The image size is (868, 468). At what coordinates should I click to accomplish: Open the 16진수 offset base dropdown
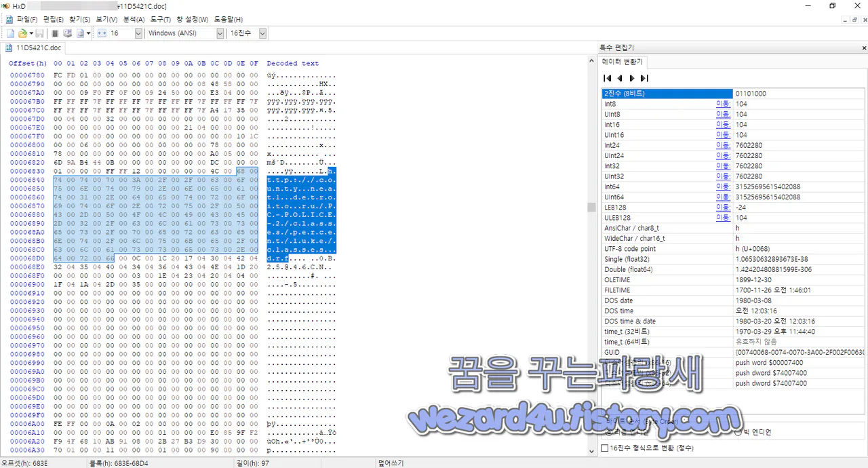(x=262, y=33)
